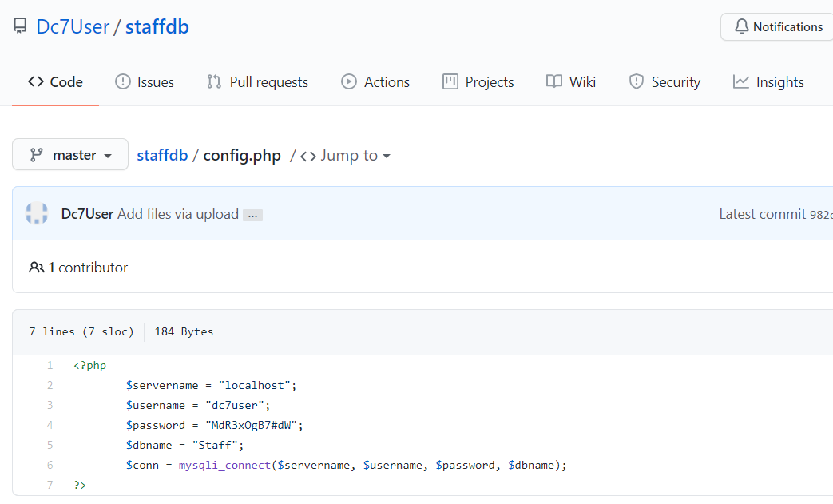Click the Issues circle icon

123,81
